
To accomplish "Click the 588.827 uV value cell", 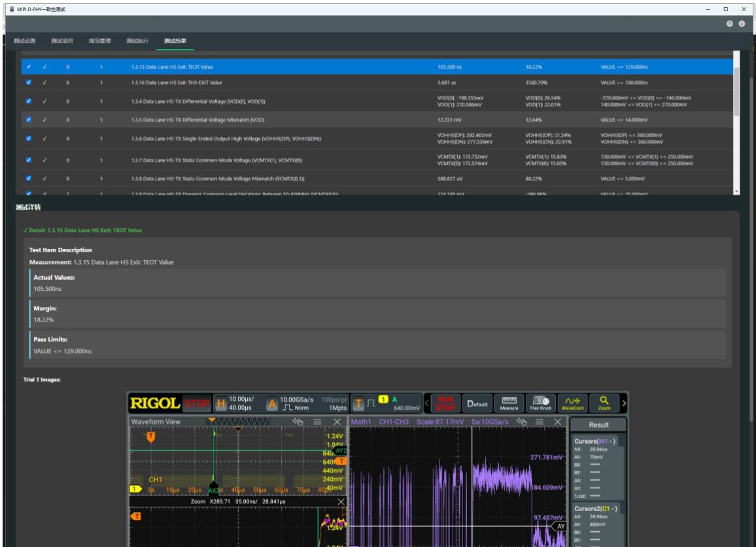I will click(x=450, y=178).
